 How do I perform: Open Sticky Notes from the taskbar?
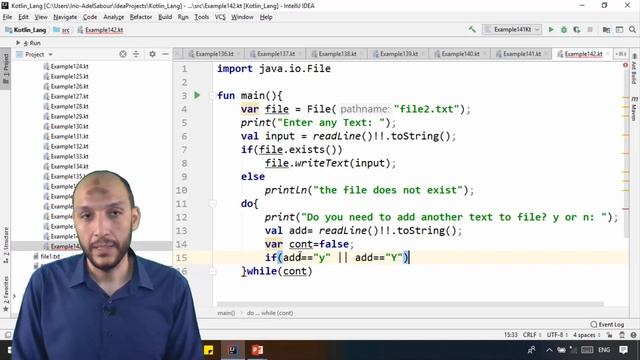[x=209, y=350]
